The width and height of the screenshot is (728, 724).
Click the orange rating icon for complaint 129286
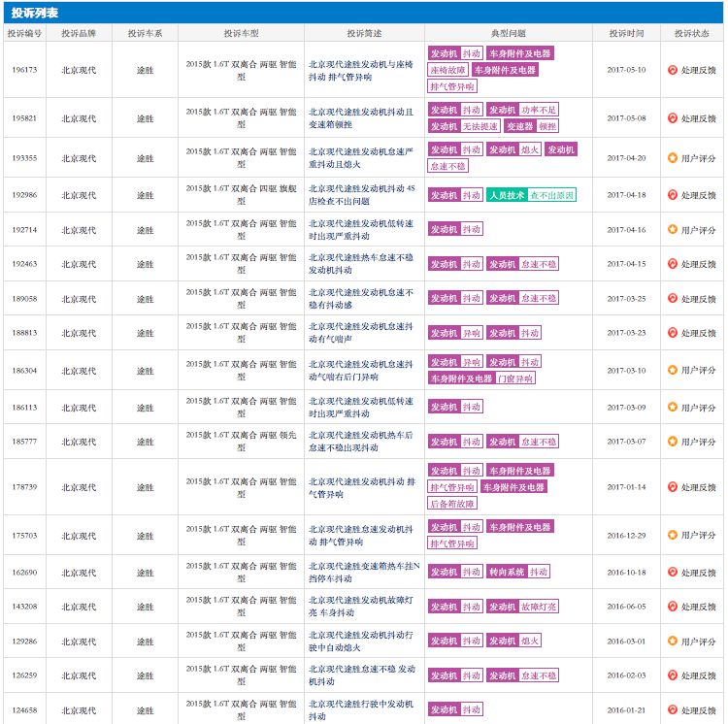point(672,641)
